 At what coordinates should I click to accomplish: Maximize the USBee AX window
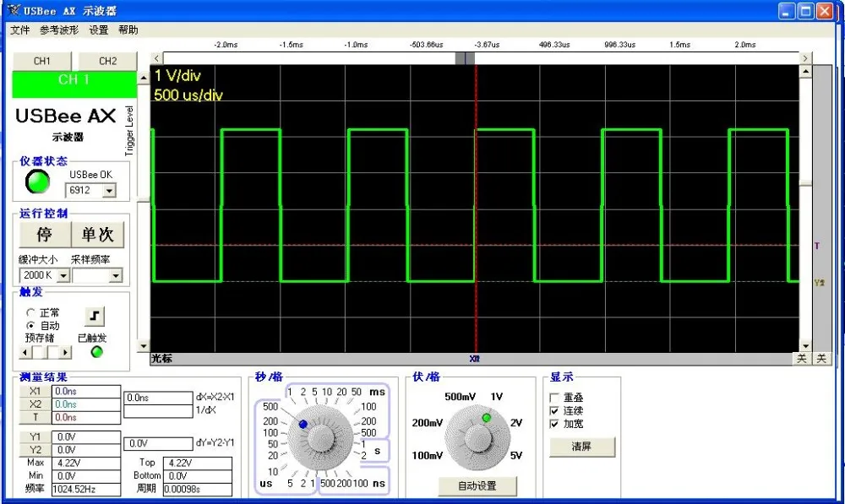805,11
